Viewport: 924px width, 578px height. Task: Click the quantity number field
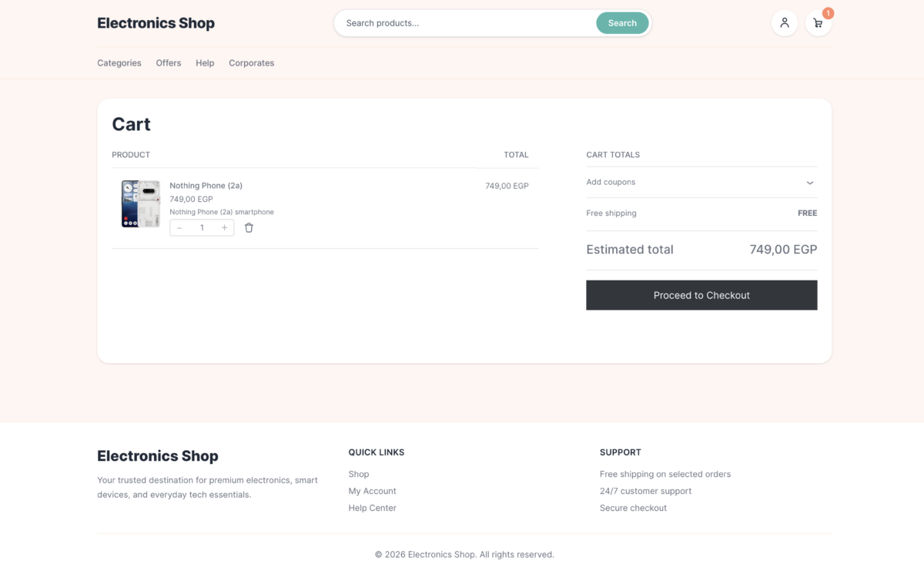pyautogui.click(x=202, y=227)
